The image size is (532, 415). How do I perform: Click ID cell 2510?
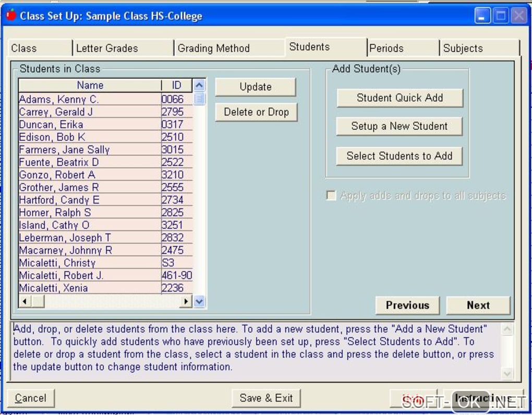pos(177,137)
